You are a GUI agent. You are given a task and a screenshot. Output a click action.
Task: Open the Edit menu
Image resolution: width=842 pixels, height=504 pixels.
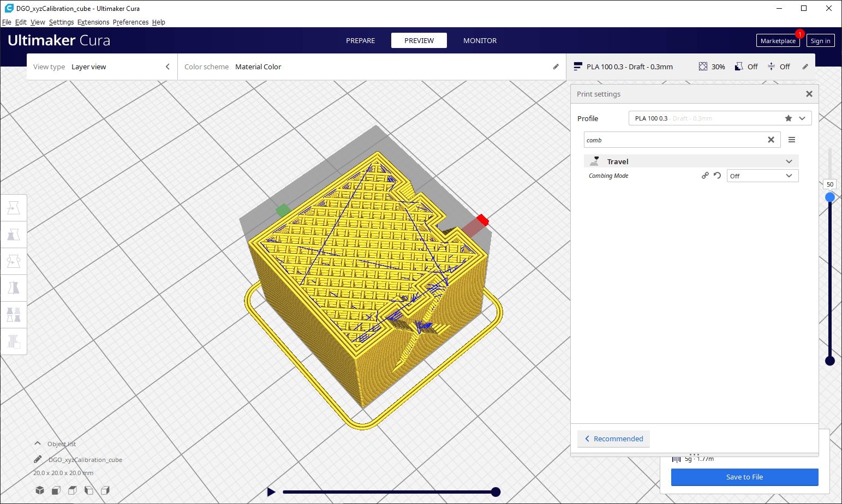pos(21,22)
